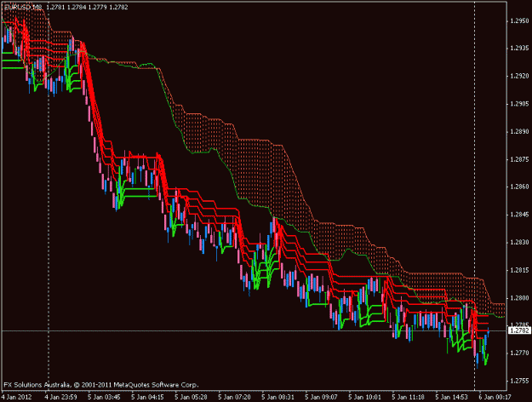The width and height of the screenshot is (532, 402).
Task: Click the OHLC values 1.2781 1.2784 1.2779 1.2782
Action: 87,7
